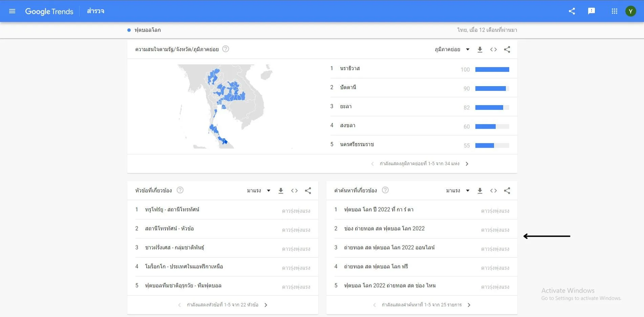This screenshot has height=317, width=644.
Task: Open the send feedback icon
Action: tap(592, 11)
